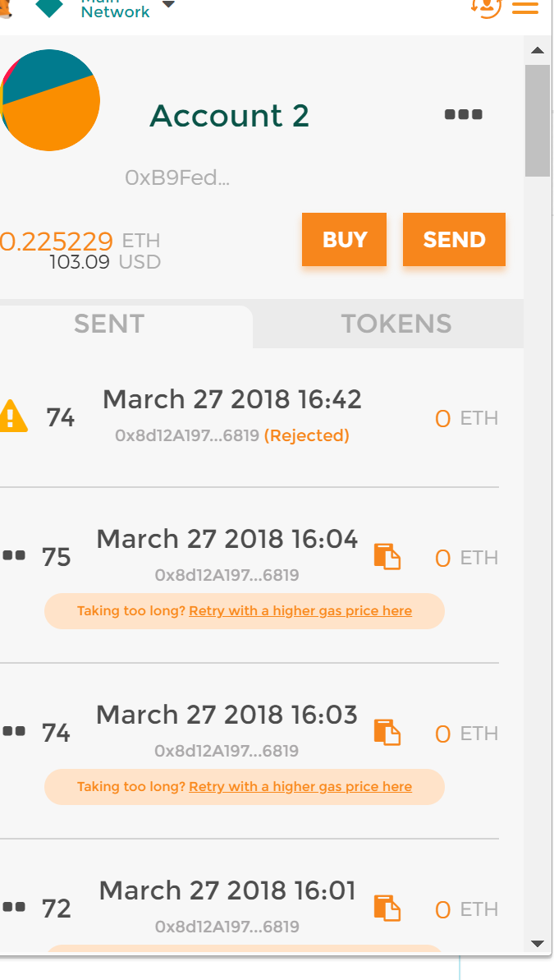554x980 pixels.
Task: Click the scrollbar down arrow
Action: [538, 943]
